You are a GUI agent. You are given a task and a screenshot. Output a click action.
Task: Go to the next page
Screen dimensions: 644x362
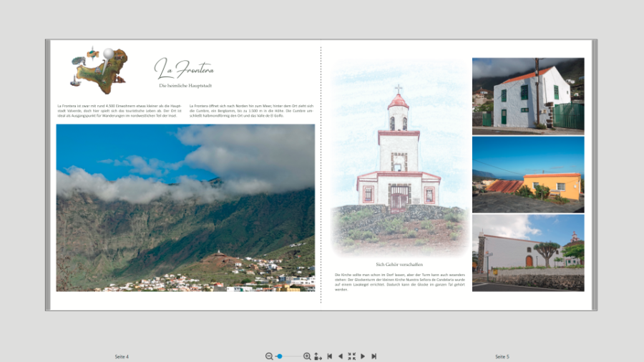(363, 356)
